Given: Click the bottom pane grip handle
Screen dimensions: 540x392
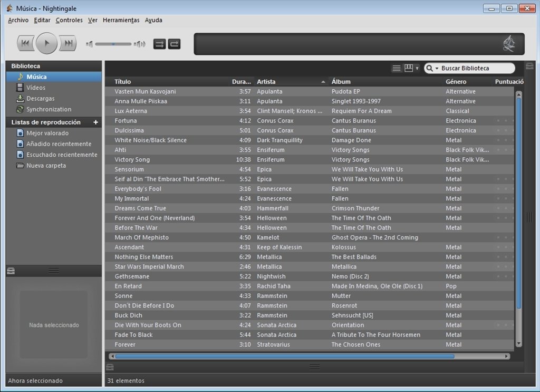Looking at the screenshot, I should click(x=314, y=367).
